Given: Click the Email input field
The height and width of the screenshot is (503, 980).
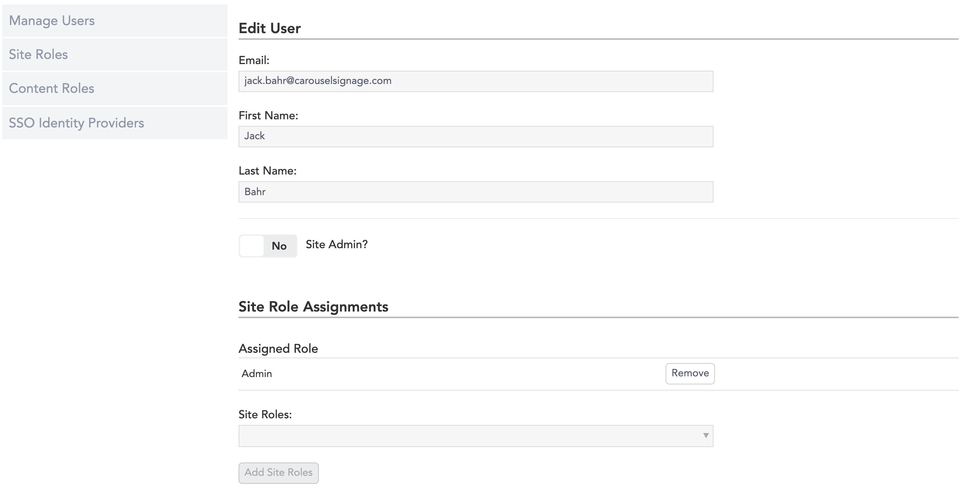Looking at the screenshot, I should pos(476,81).
